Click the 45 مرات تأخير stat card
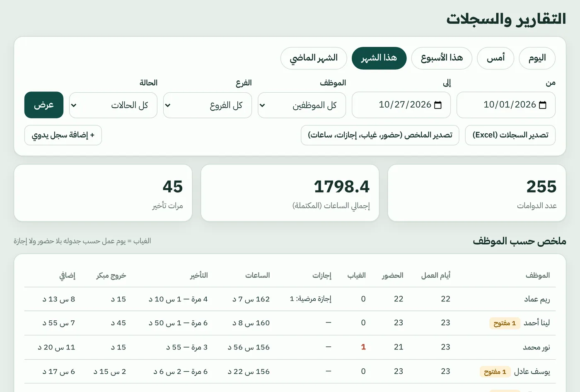The image size is (580, 392). click(x=103, y=193)
